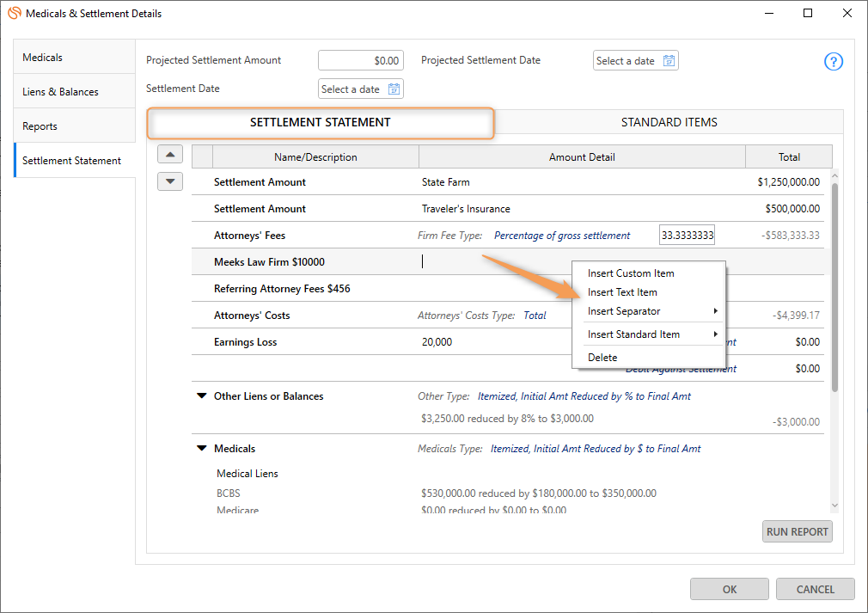Select the Traveler's Insurance row

click(x=508, y=208)
